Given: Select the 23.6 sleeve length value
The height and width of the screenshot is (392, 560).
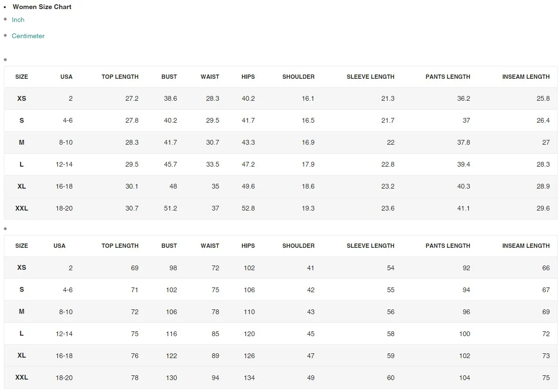Looking at the screenshot, I should point(388,208).
